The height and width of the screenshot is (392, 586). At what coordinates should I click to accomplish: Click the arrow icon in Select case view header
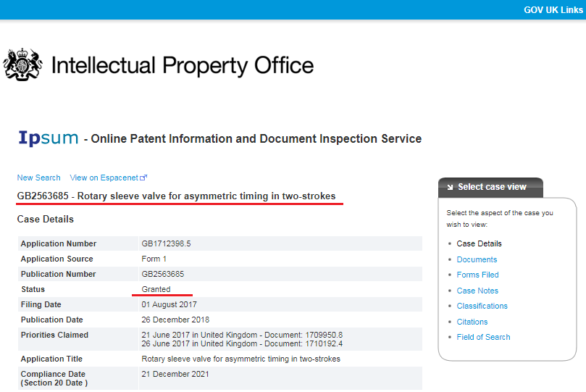coord(450,187)
